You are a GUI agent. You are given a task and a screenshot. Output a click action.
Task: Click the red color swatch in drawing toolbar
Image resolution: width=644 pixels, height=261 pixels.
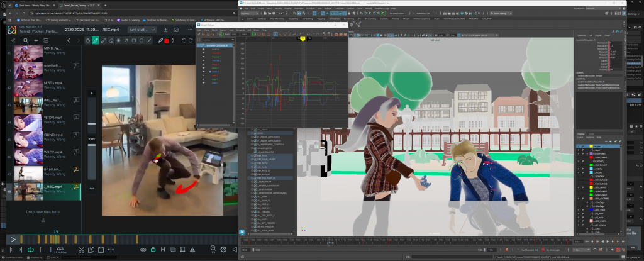pyautogui.click(x=167, y=40)
